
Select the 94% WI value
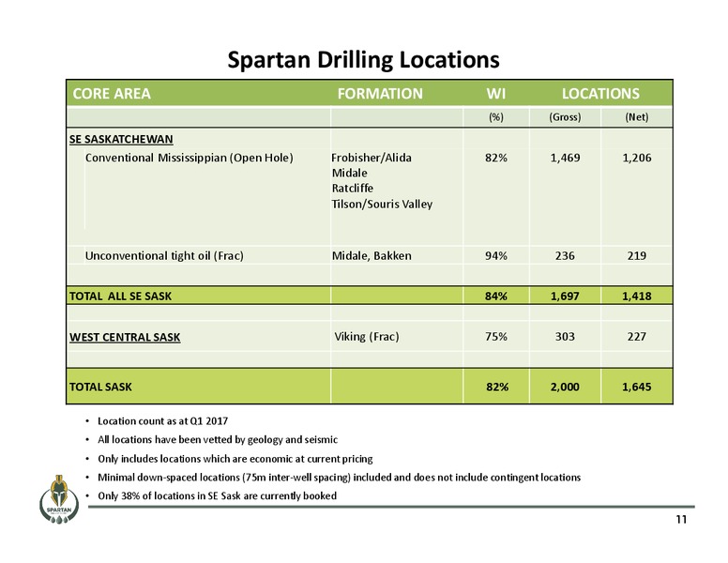point(496,256)
